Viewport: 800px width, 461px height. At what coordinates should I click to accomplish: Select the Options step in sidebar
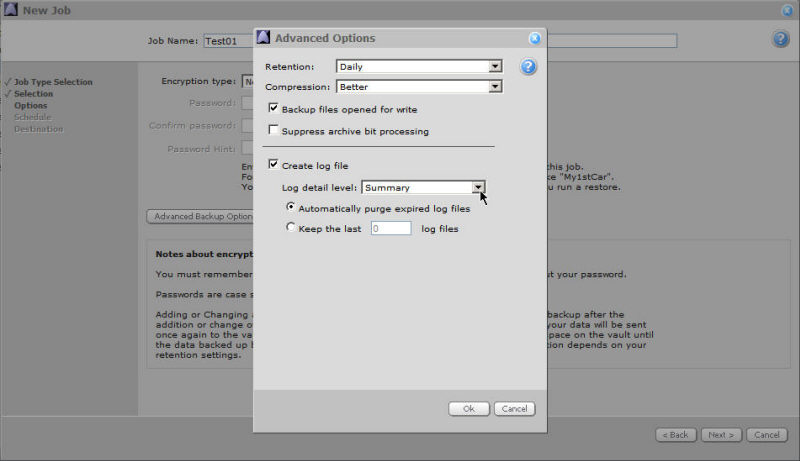tap(30, 105)
